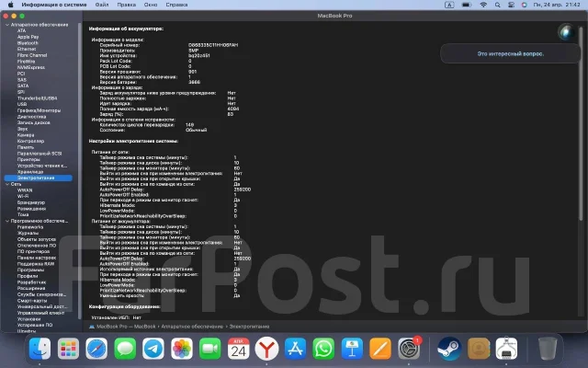588x368 pixels.
Task: Click battery status icon in menu bar
Action: [466, 5]
